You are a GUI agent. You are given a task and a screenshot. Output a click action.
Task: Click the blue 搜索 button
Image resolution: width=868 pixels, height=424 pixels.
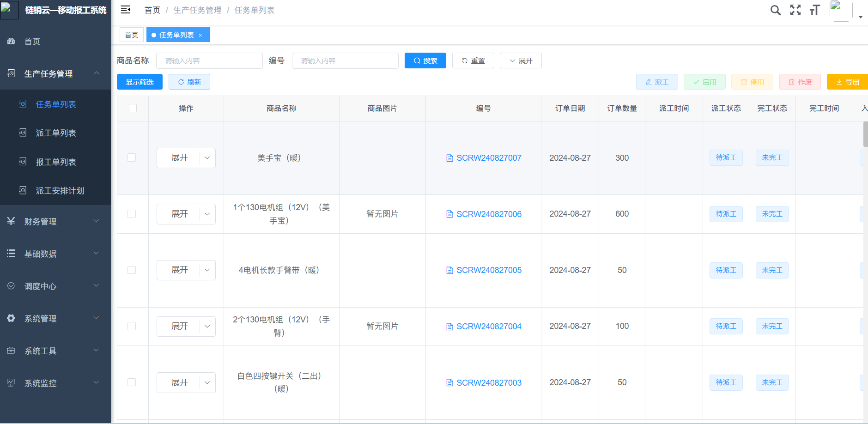(425, 61)
